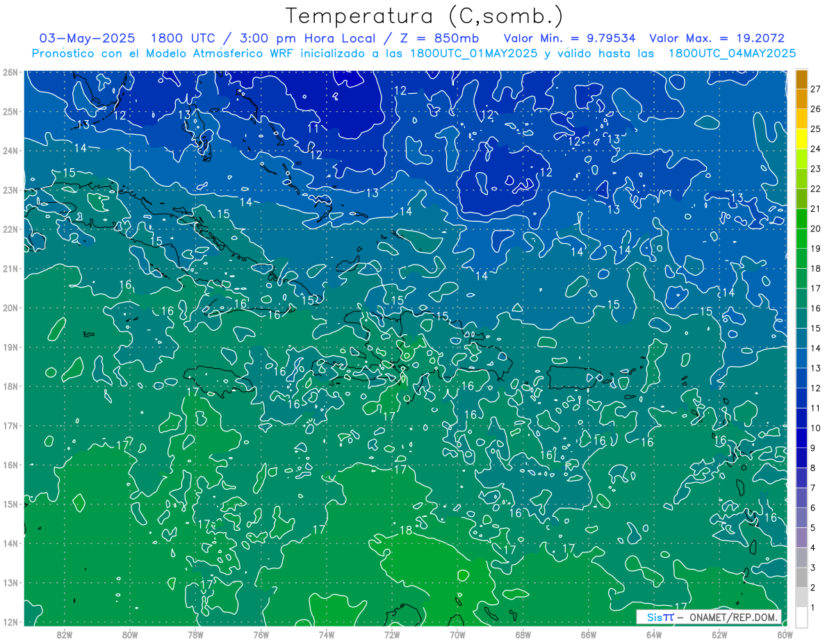
Task: Click the longitude label "64W"
Action: [x=654, y=634]
